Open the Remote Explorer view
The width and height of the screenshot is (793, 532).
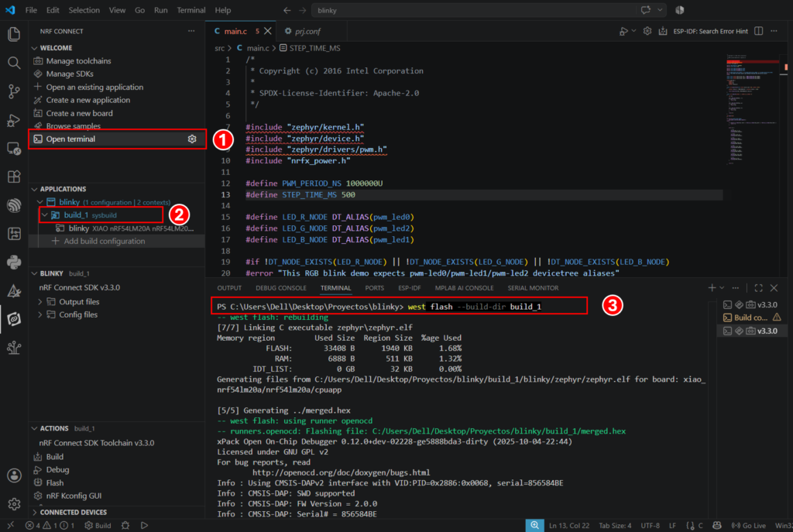[x=14, y=149]
